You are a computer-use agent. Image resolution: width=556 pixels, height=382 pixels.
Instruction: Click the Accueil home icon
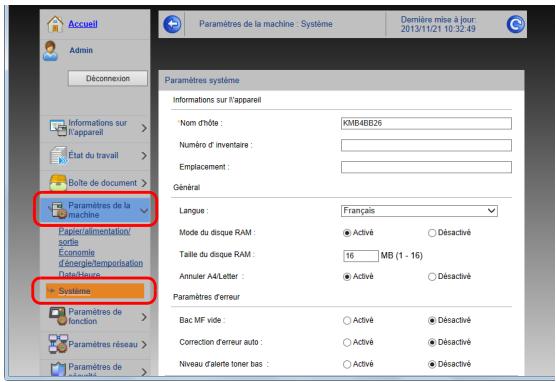coord(55,24)
